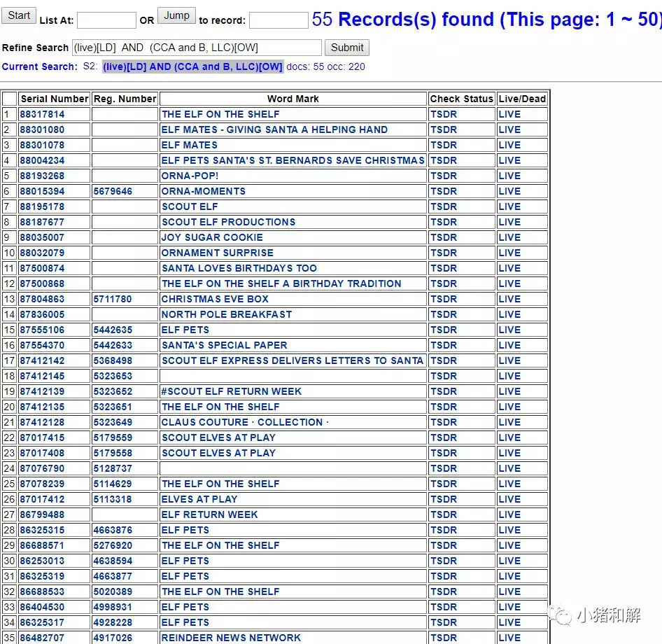This screenshot has height=644, width=662.
Task: Focus the List At input box
Action: pyautogui.click(x=107, y=20)
